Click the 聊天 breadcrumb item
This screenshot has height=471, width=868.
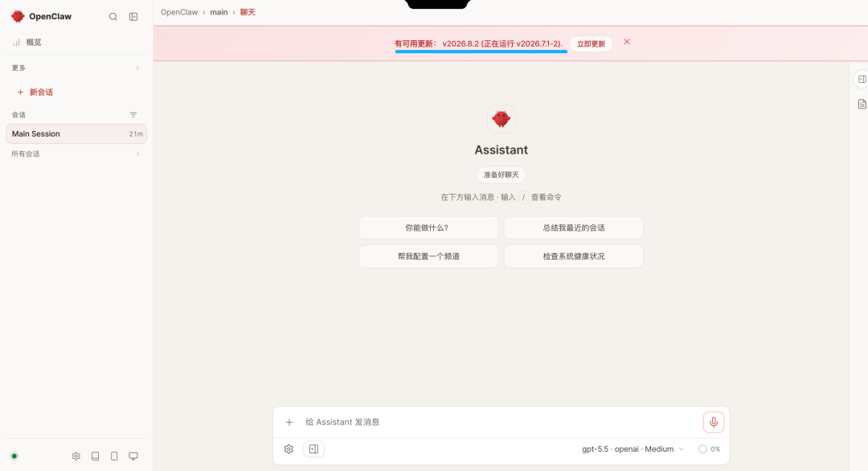tap(248, 12)
